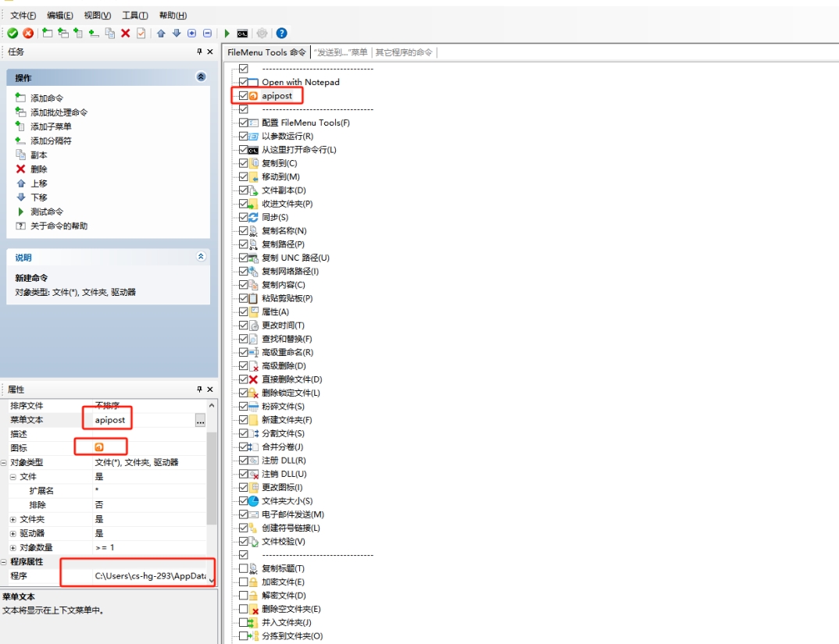The width and height of the screenshot is (839, 644).
Task: Click the 属性 panel scroll up arrow
Action: (212, 405)
